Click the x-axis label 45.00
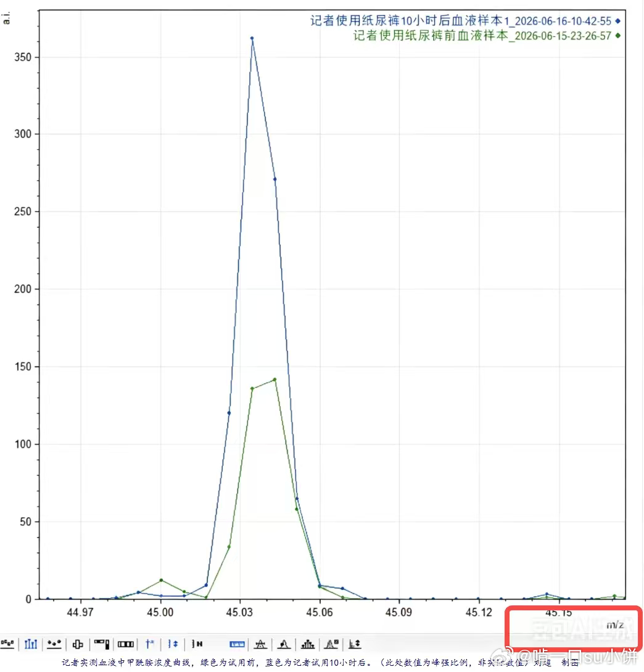644x672 pixels. coord(160,612)
